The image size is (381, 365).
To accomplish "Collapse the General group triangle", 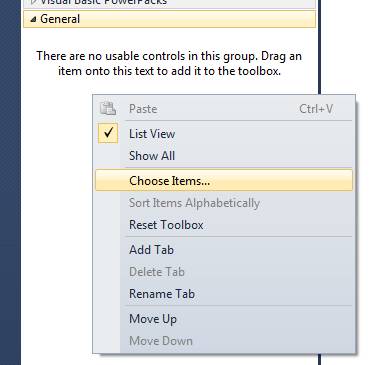I will click(33, 19).
